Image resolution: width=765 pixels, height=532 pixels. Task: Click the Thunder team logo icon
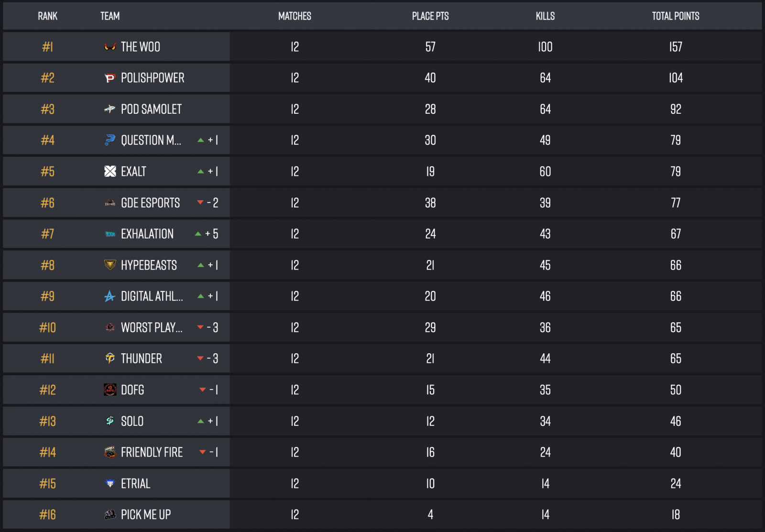(110, 358)
